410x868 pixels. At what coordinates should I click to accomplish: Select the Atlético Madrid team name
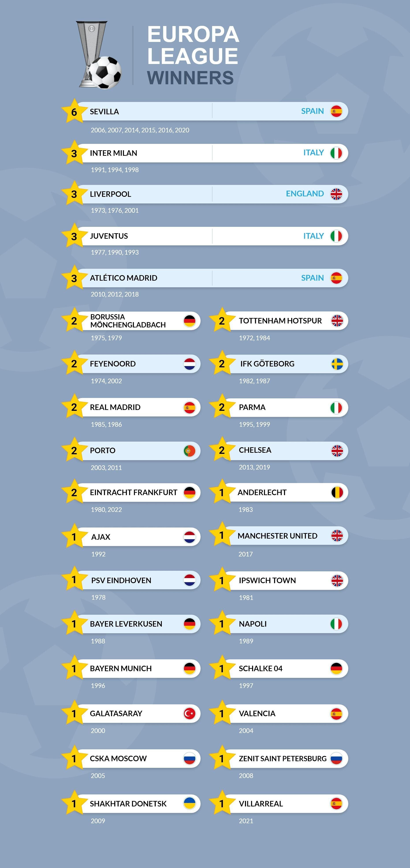123,278
